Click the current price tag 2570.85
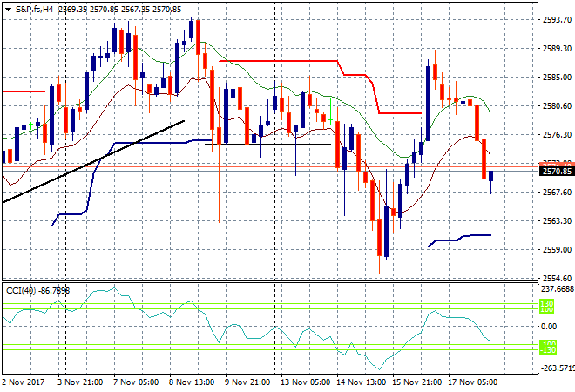 click(x=557, y=172)
